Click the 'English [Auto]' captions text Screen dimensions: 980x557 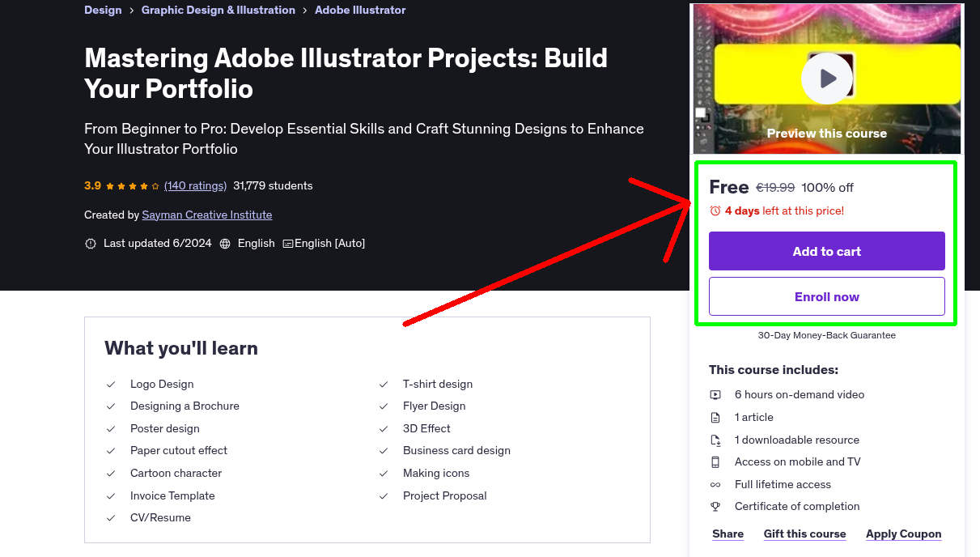[x=330, y=244]
